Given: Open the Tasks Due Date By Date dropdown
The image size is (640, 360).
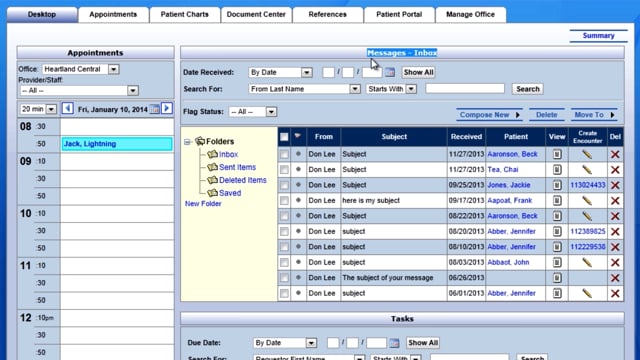Looking at the screenshot, I should pyautogui.click(x=285, y=343).
